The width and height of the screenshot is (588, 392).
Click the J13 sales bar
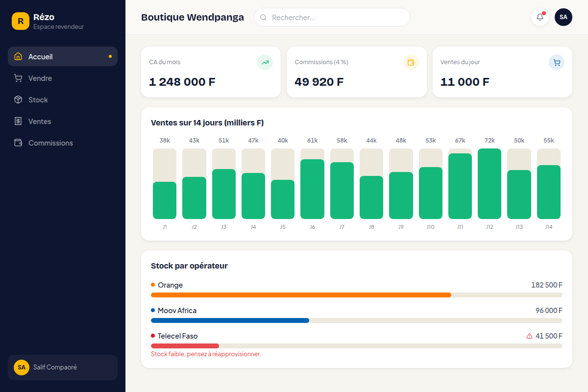[x=519, y=195]
